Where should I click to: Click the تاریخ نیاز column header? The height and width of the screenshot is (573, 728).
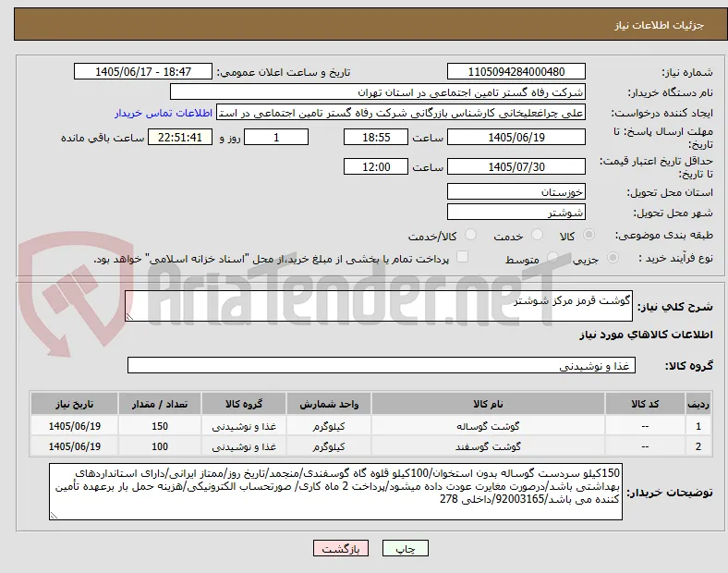point(74,404)
